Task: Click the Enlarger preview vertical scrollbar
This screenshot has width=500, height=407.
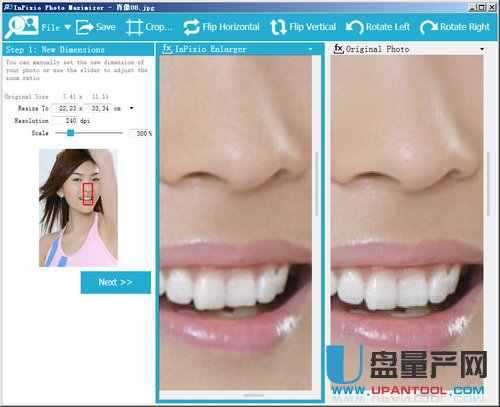Action: click(x=316, y=183)
